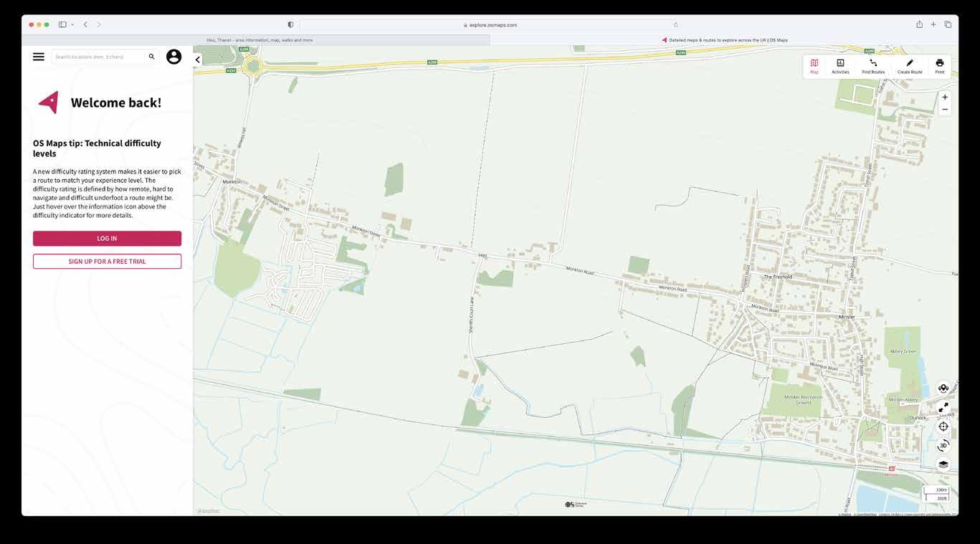Image resolution: width=980 pixels, height=544 pixels.
Task: Expand map to fullscreen
Action: pyautogui.click(x=943, y=407)
